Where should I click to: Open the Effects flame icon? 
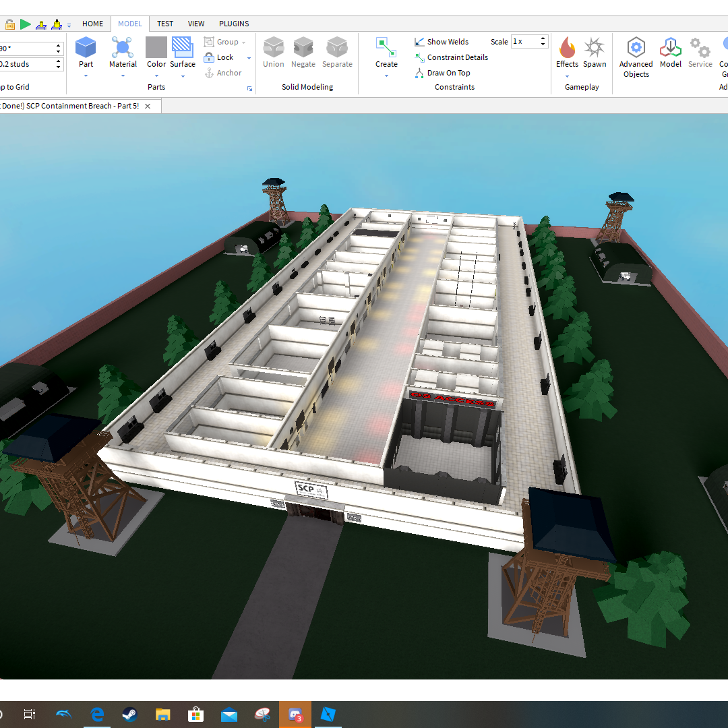pos(567,47)
